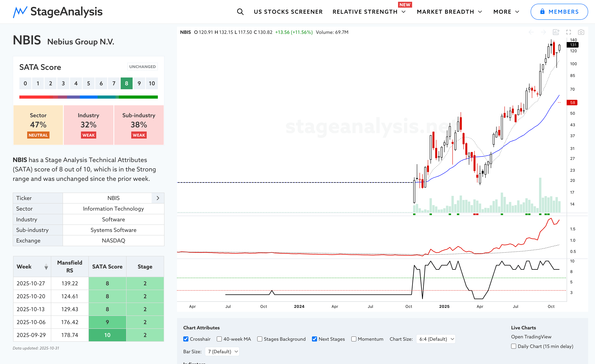Click the search magnifier icon
The height and width of the screenshot is (364, 595).
pyautogui.click(x=240, y=12)
